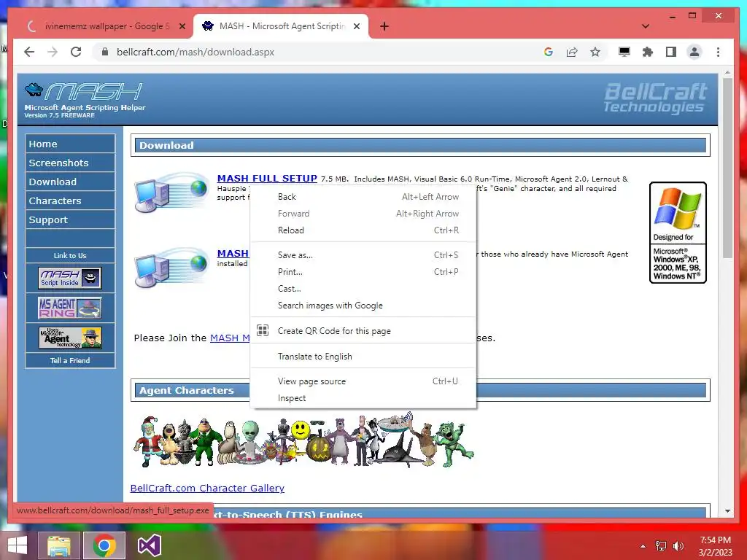747x560 pixels.
Task: Choose Back in the context menu
Action: click(x=363, y=197)
